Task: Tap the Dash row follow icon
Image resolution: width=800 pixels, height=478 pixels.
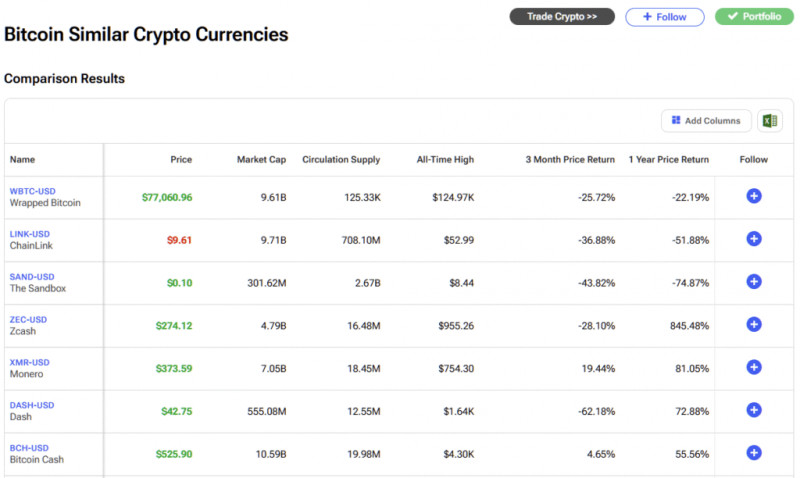Action: (x=754, y=410)
